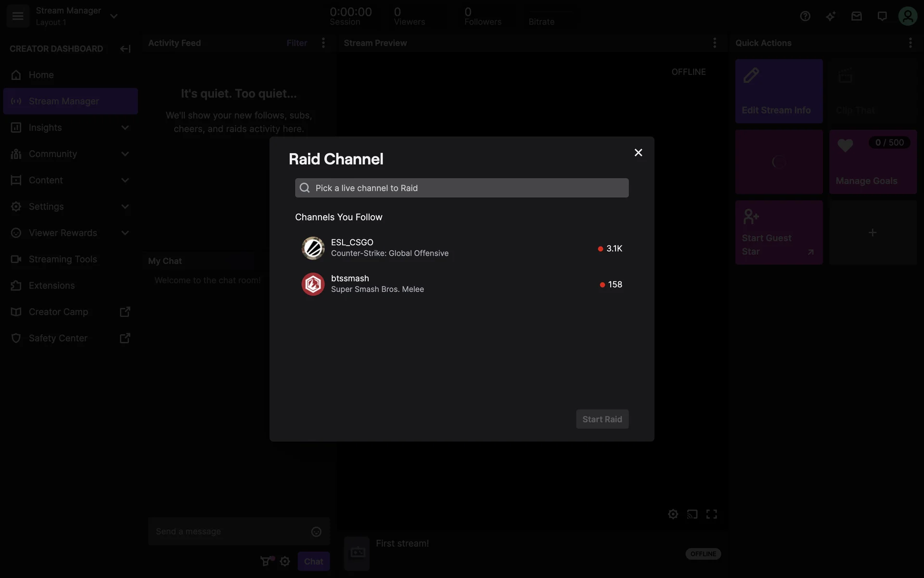The width and height of the screenshot is (924, 578).
Task: Open the user profile avatar
Action: [x=907, y=16]
